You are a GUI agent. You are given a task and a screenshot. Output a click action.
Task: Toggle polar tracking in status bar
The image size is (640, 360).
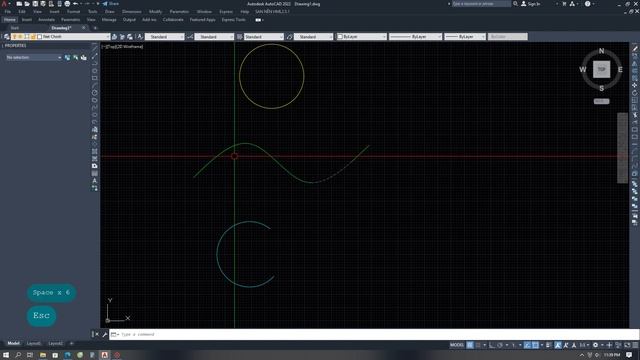click(500, 345)
